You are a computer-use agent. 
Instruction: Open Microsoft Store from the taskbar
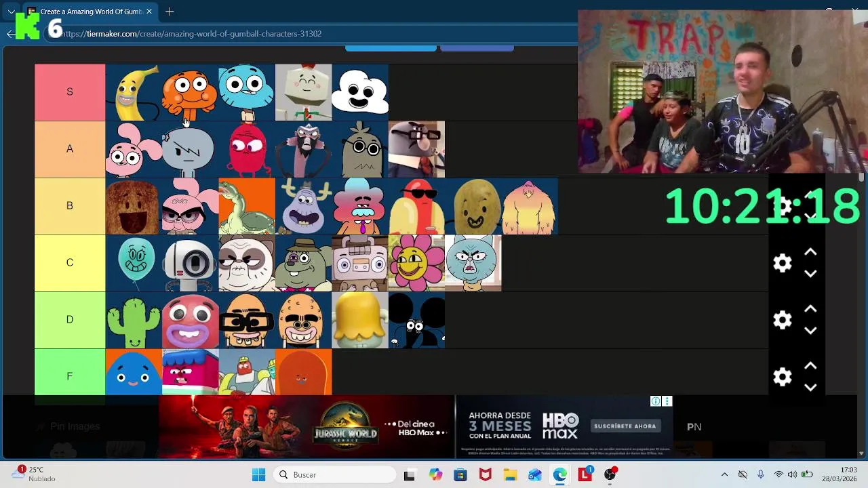coord(460,475)
